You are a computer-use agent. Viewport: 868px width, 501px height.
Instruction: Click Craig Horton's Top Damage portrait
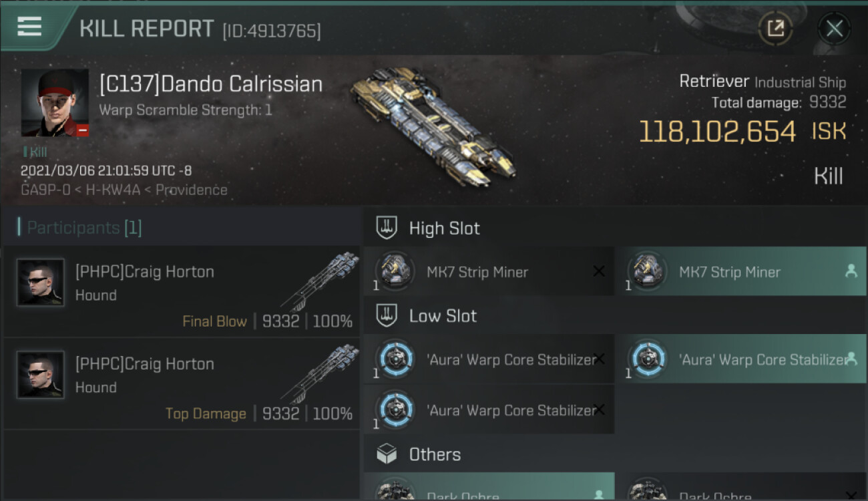click(41, 375)
